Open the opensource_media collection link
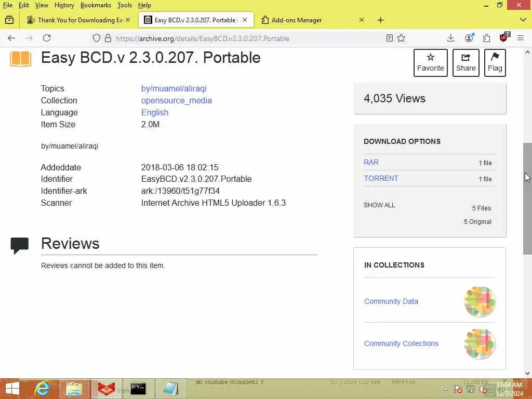The height and width of the screenshot is (399, 532). [177, 100]
